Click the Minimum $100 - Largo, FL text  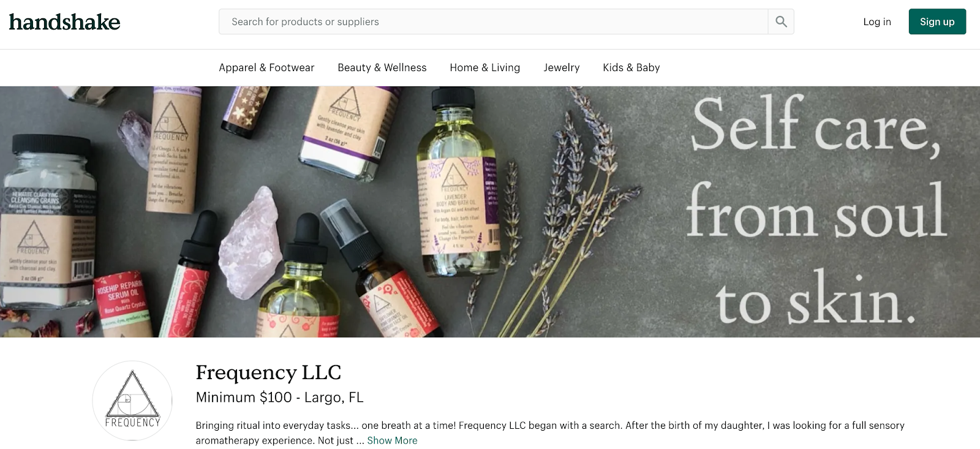point(279,398)
